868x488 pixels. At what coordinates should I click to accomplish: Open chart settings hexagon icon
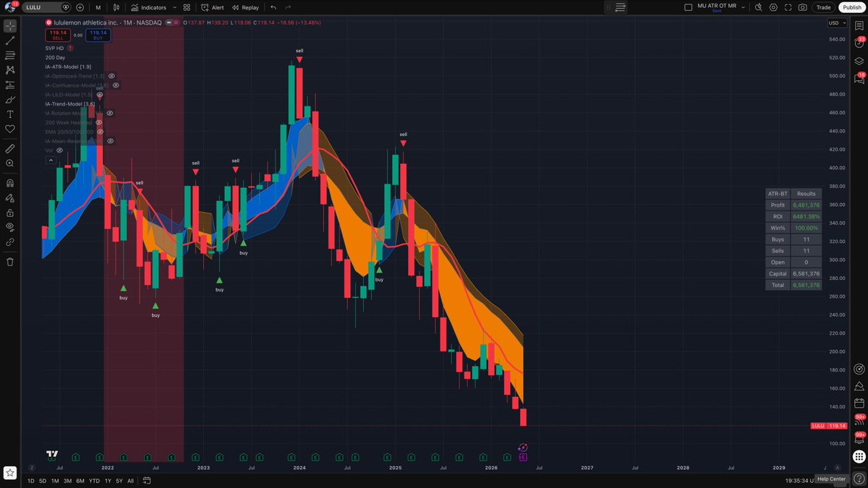(x=773, y=7)
